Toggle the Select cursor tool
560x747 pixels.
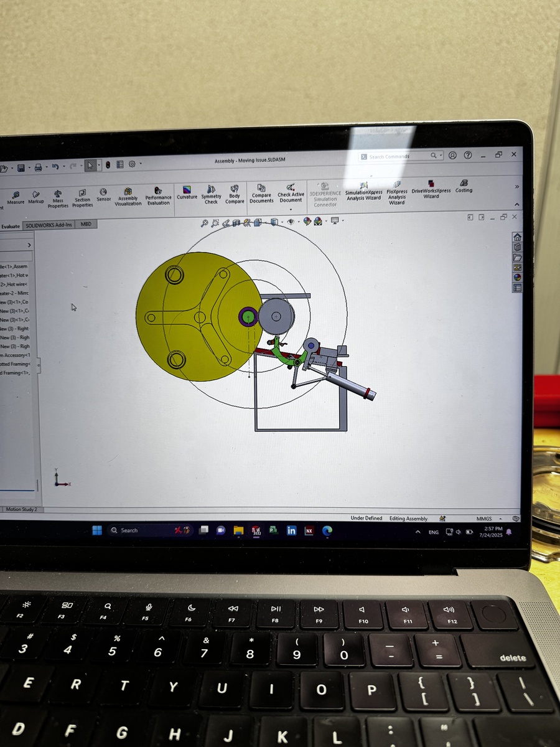tap(91, 165)
